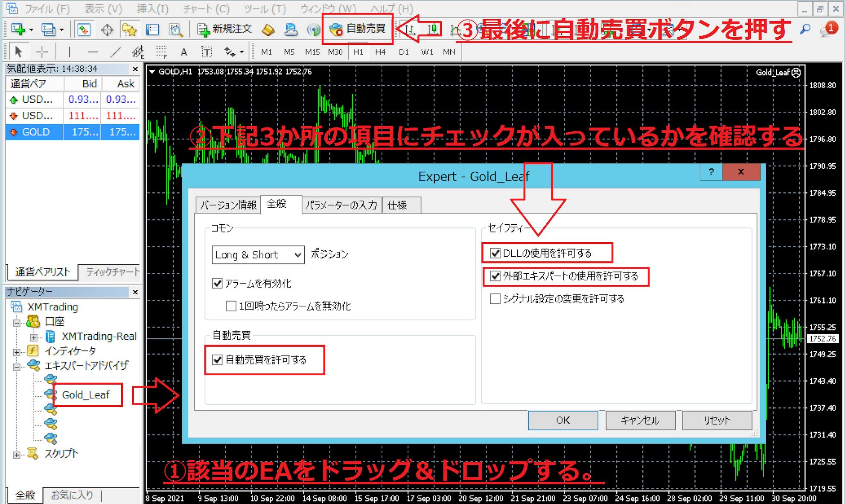
Task: Click the dialog help question mark button
Action: [711, 172]
